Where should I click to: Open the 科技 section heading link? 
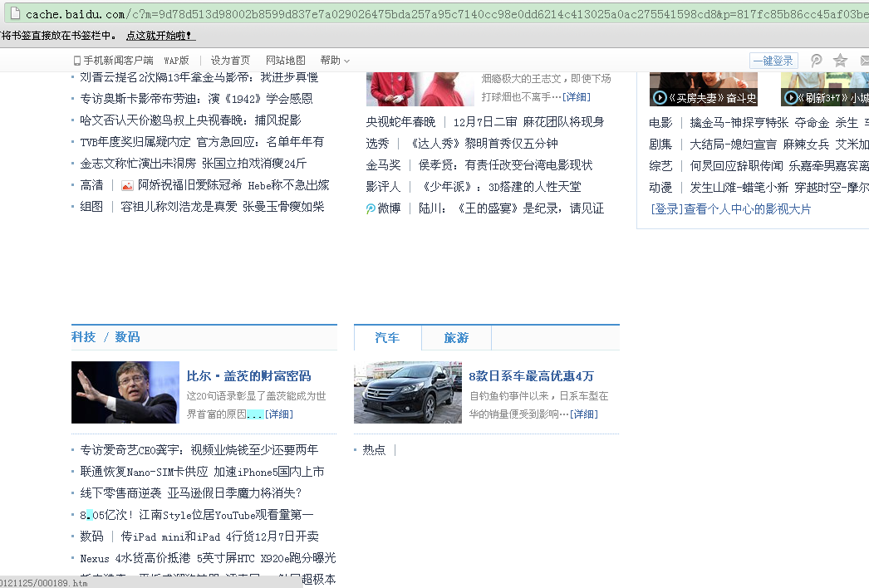click(83, 337)
